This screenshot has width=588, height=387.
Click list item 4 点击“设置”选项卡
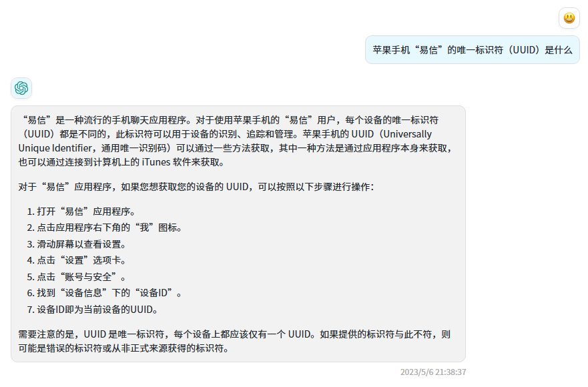tap(76, 260)
